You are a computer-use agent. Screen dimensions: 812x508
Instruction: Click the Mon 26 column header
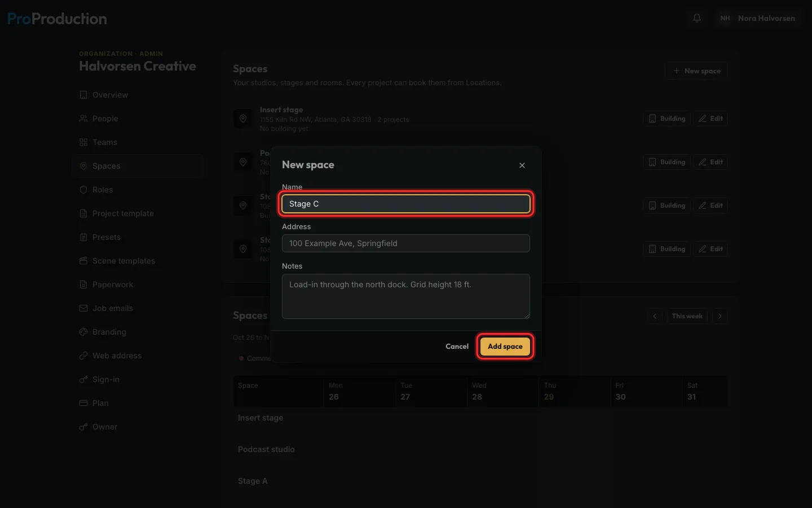pos(360,391)
